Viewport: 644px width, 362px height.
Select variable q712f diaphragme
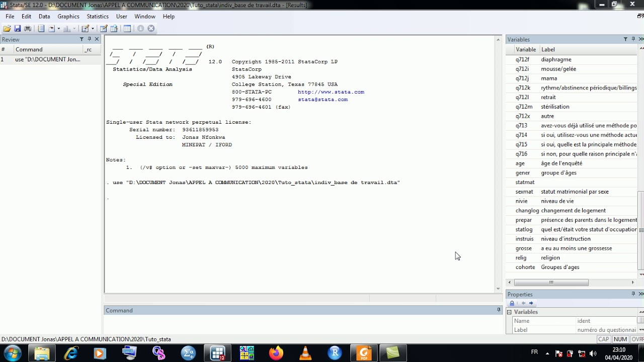(x=572, y=59)
